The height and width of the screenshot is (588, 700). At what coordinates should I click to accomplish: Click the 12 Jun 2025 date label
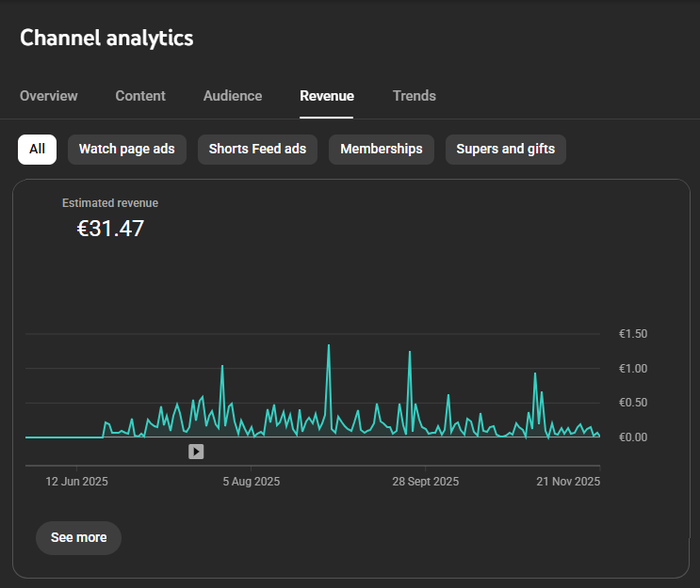click(77, 481)
